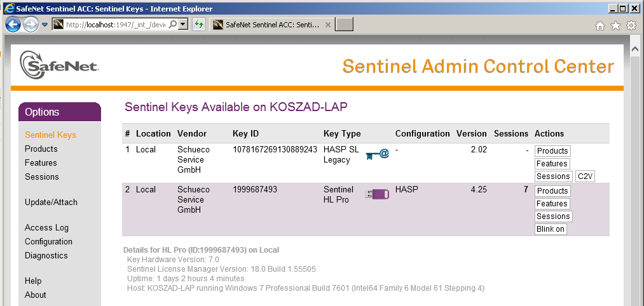644x306 pixels.
Task: Click the SafeNet logo
Action: point(58,65)
